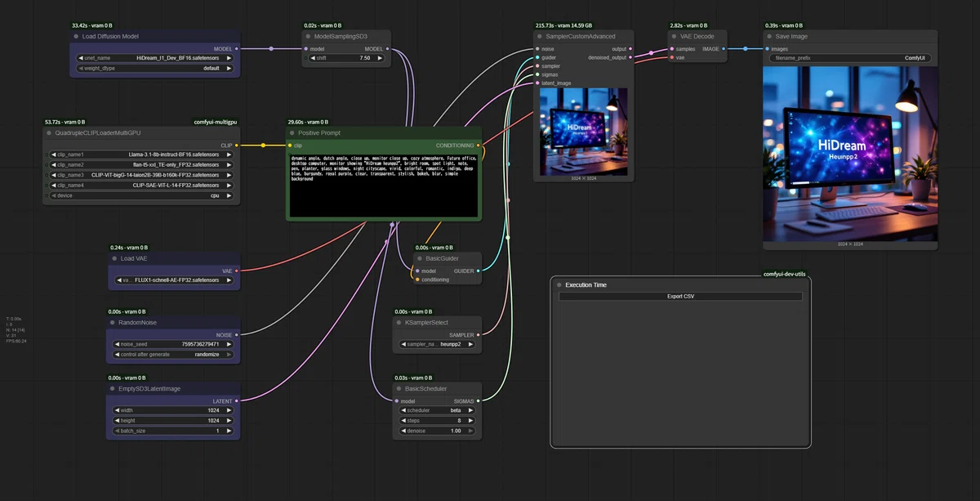Click the clip input socket on Positive Prompt
This screenshot has width=980, height=501.
tap(290, 145)
